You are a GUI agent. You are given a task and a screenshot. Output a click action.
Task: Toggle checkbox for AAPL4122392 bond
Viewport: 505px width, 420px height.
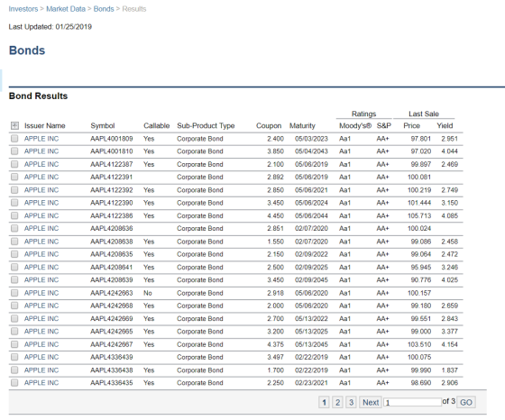(14, 190)
